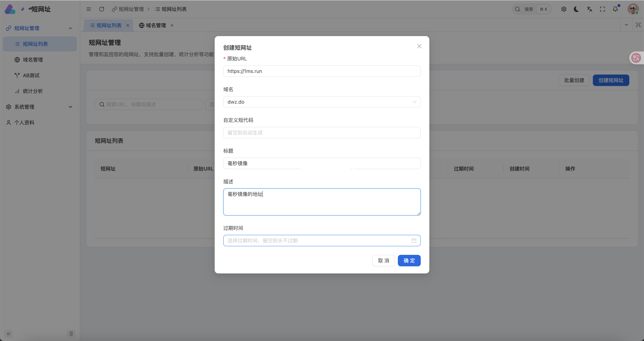Image resolution: width=644 pixels, height=341 pixels.
Task: Collapse the 短网址管理 sidebar section
Action: coord(70,28)
